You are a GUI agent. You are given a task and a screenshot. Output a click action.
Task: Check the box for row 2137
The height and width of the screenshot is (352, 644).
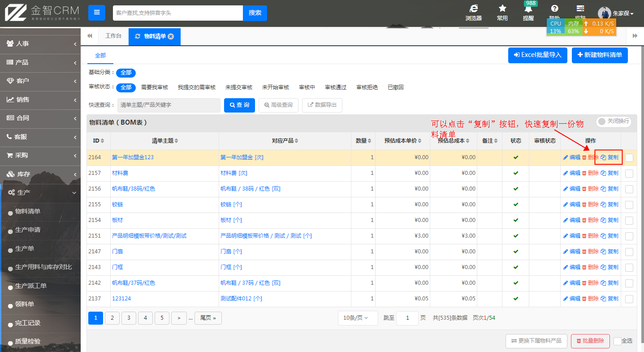click(629, 299)
